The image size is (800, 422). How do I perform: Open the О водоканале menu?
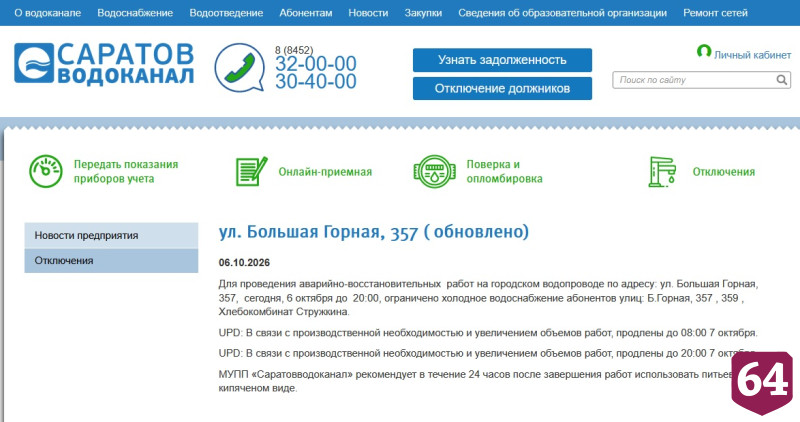pyautogui.click(x=47, y=13)
